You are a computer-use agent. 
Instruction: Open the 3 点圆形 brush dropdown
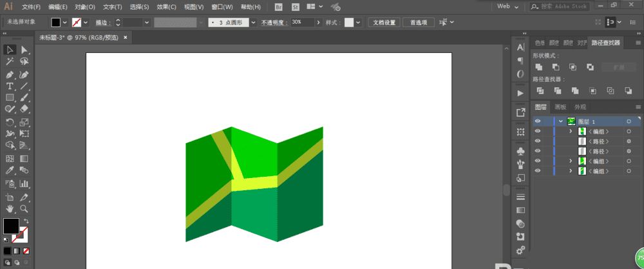tap(253, 22)
